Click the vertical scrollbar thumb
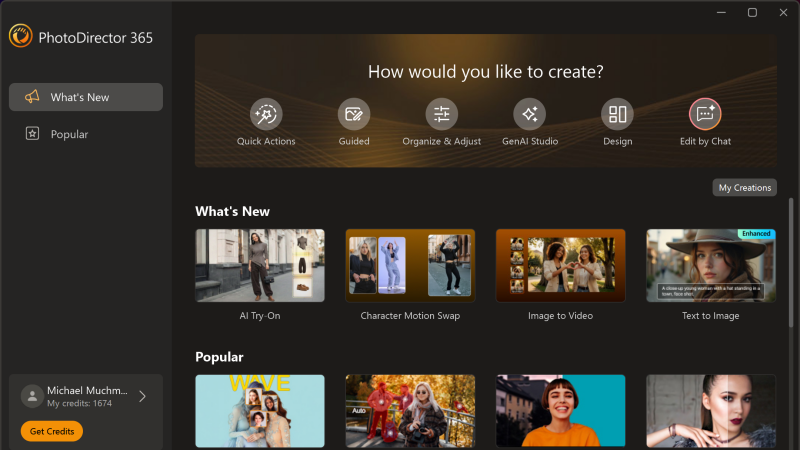This screenshot has width=800, height=450. click(791, 262)
